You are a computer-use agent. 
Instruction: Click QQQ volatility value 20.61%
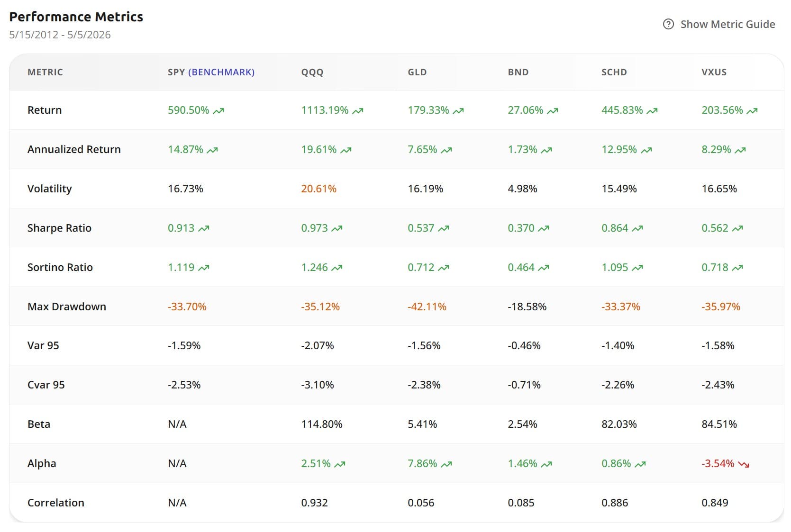pos(319,189)
